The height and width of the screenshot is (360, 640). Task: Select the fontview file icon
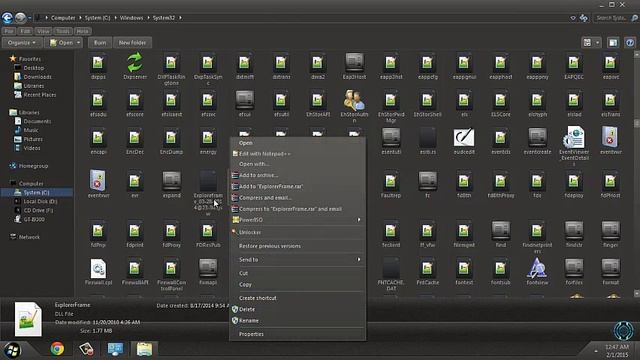click(x=537, y=268)
